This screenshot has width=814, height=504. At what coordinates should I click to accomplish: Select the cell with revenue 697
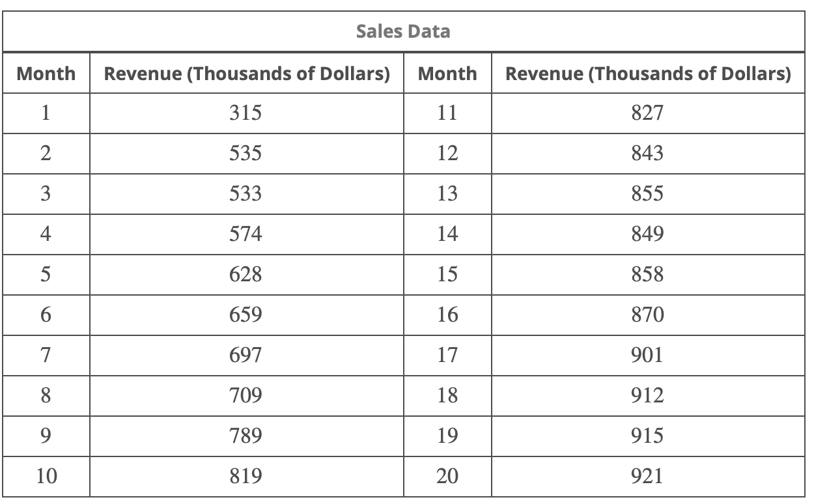coord(246,356)
